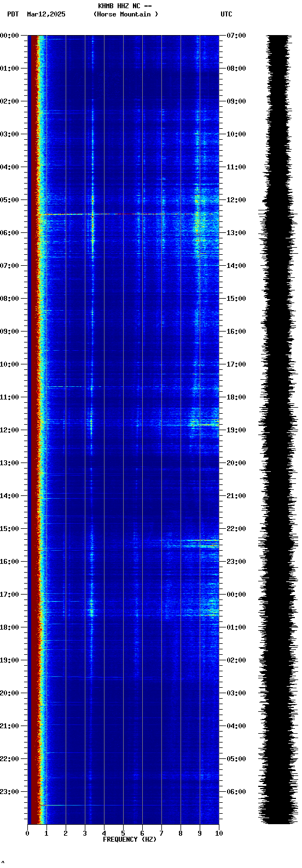Image resolution: width=302 pixels, height=868 pixels.
Task: Click the PDT '09:00' time label
Action: click(x=9, y=332)
